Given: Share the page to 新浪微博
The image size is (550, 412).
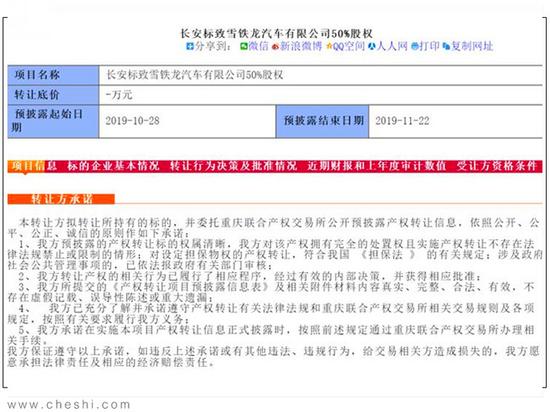Looking at the screenshot, I should tap(301, 46).
